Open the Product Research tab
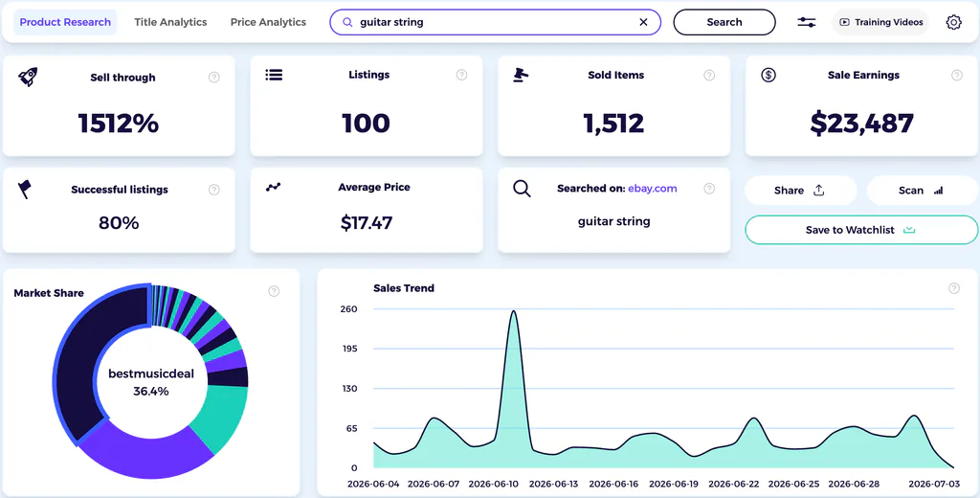 point(65,22)
